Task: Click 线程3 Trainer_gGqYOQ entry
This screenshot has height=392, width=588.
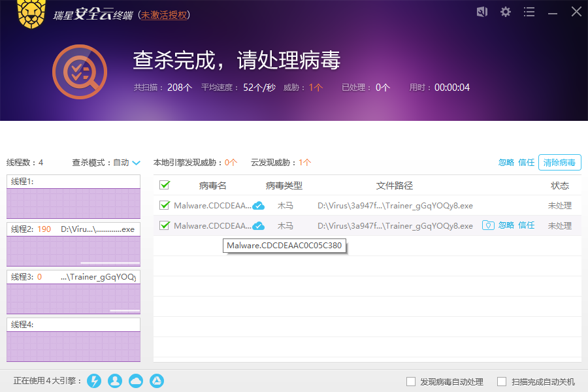Action: [73, 277]
